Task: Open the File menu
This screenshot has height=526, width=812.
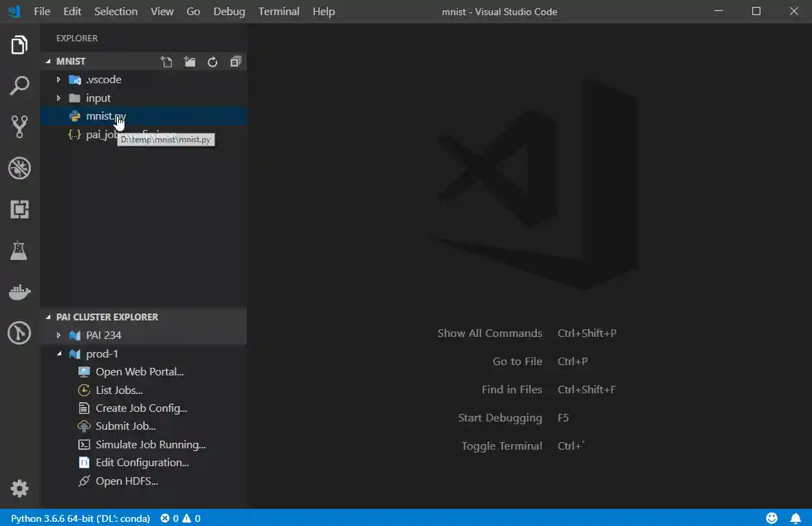Action: (42, 12)
